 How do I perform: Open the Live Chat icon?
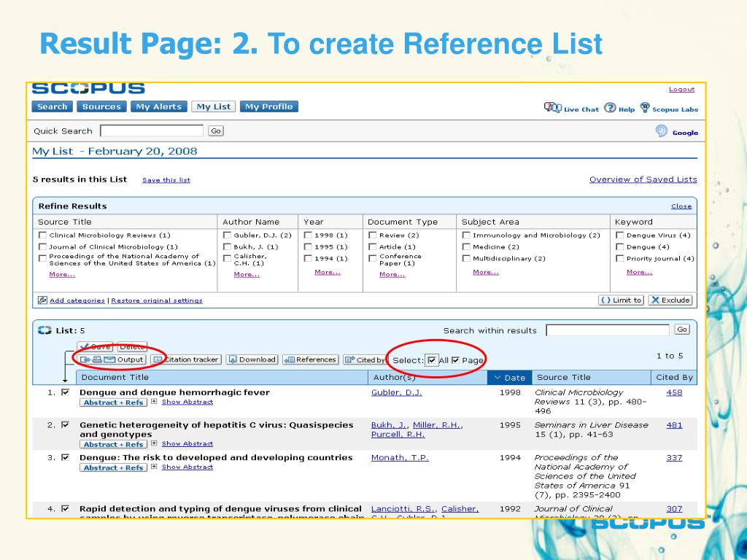(x=553, y=108)
